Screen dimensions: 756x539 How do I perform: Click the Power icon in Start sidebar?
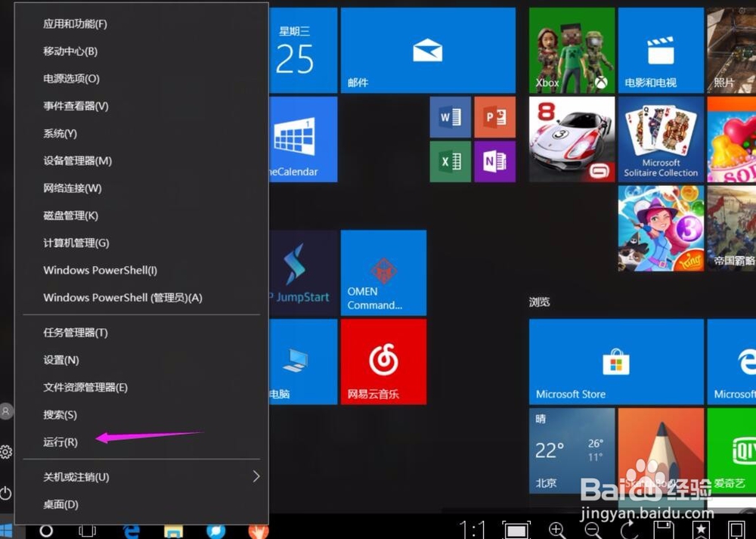6,493
